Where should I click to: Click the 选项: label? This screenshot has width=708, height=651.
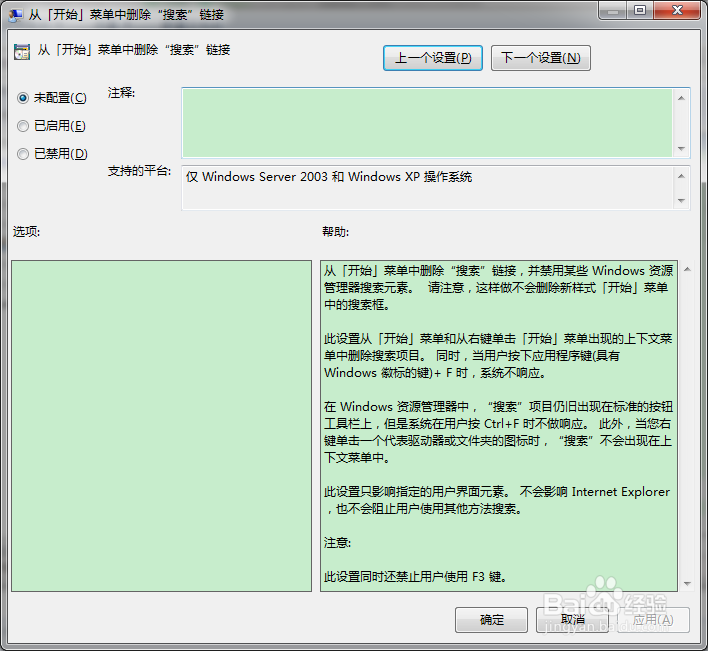tap(26, 232)
